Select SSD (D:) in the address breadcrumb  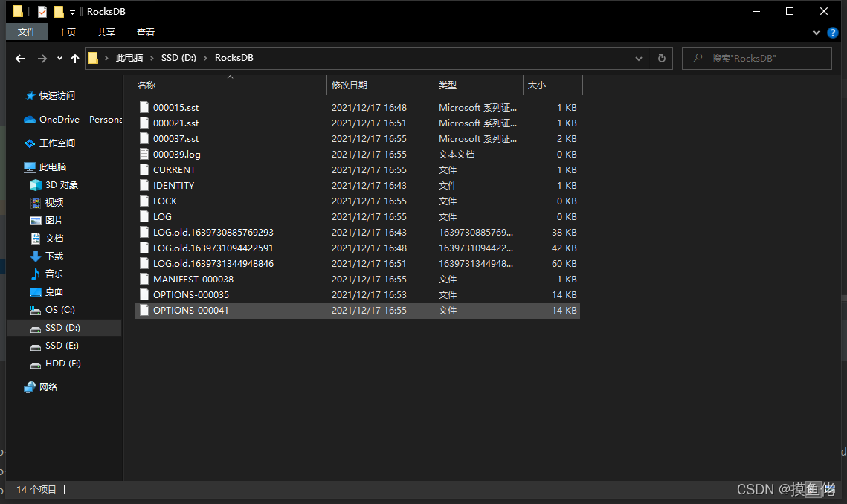click(x=178, y=58)
